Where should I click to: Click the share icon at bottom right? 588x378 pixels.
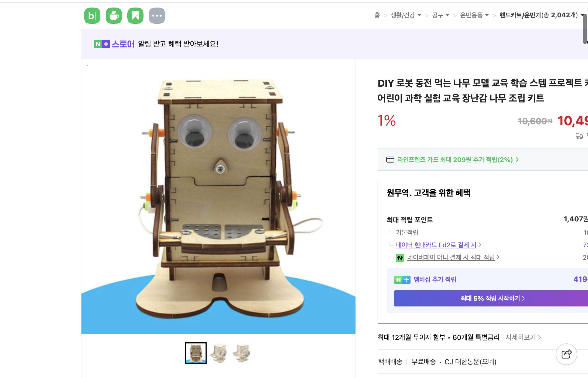566,354
